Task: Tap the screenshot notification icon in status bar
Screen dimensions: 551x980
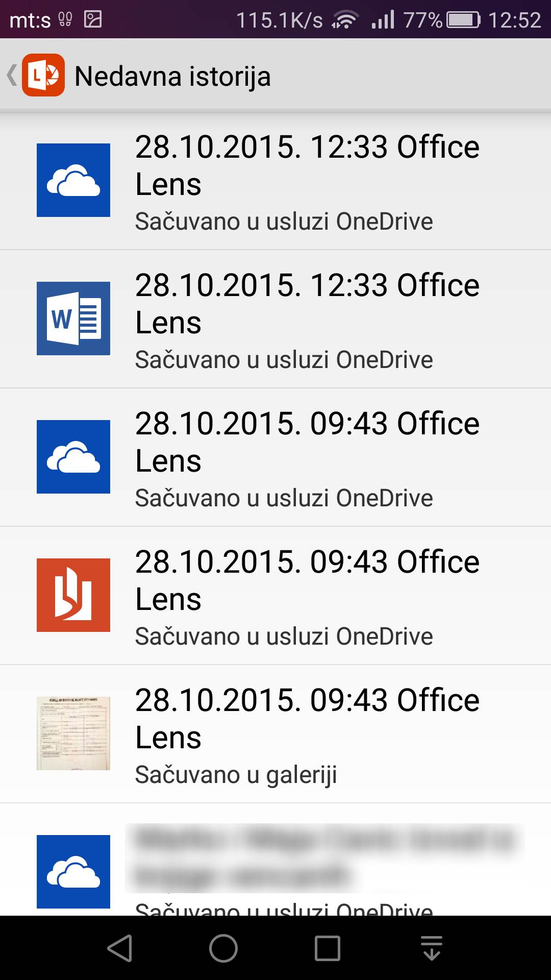Action: 93,19
